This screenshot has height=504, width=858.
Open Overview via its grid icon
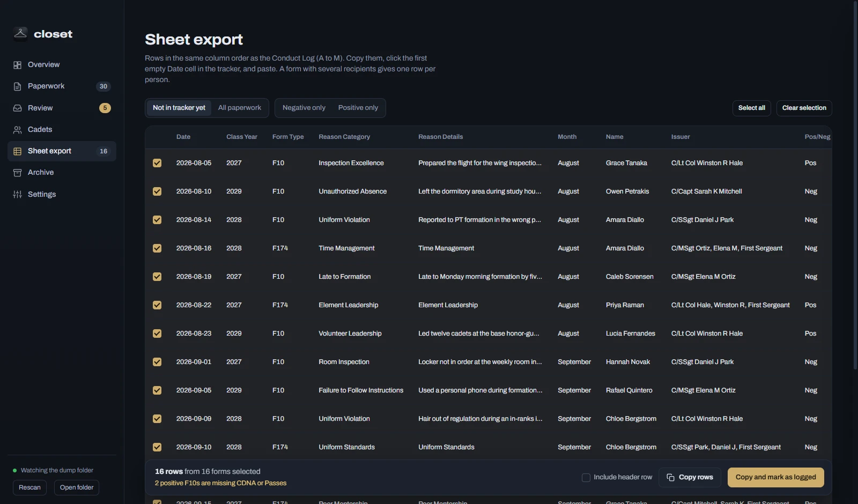[x=17, y=65]
